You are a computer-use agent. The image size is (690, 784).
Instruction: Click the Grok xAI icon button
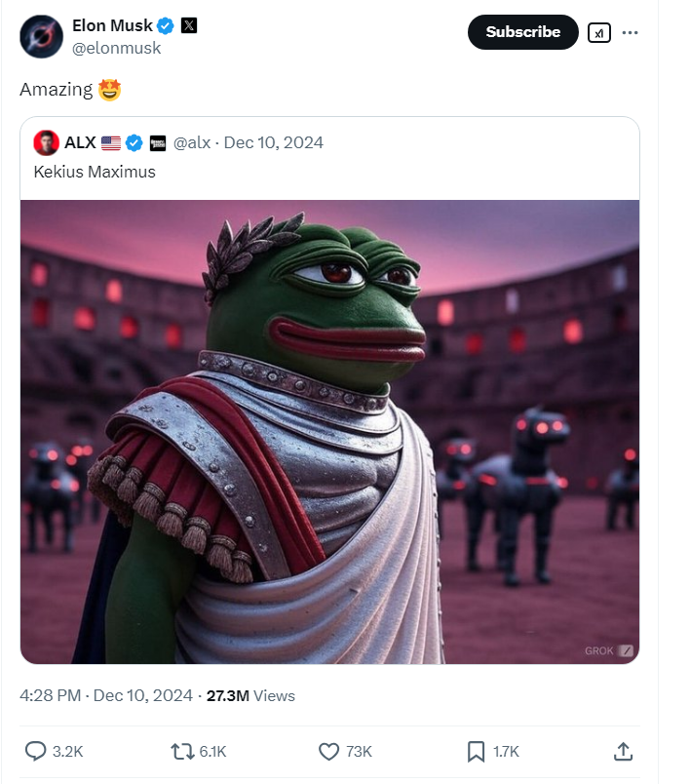(598, 32)
